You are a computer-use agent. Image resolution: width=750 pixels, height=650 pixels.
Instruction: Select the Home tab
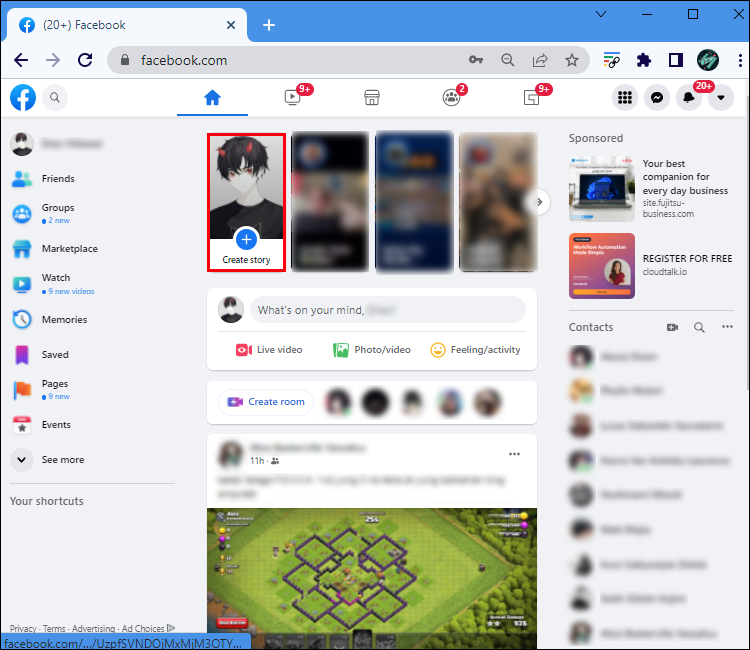coord(212,98)
